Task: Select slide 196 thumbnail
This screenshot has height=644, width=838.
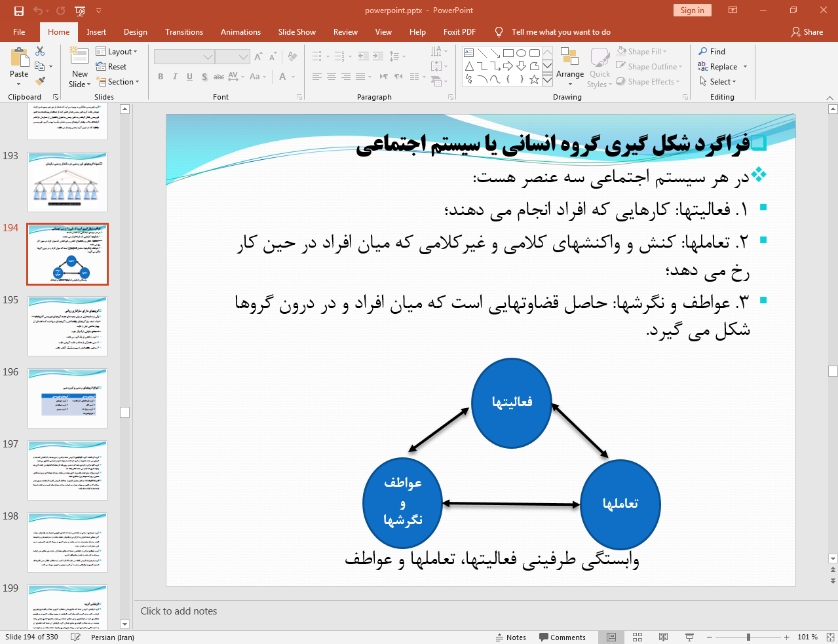Action: 67,398
